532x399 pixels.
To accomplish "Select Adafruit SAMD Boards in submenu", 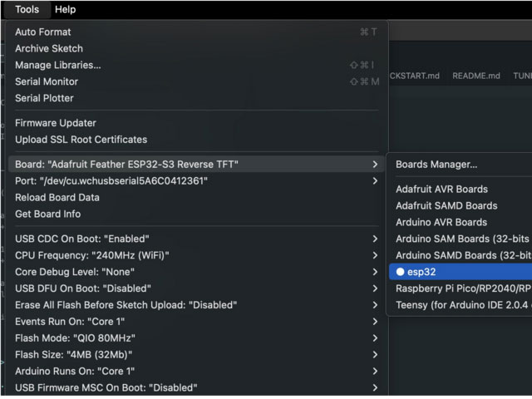I will coord(461,206).
